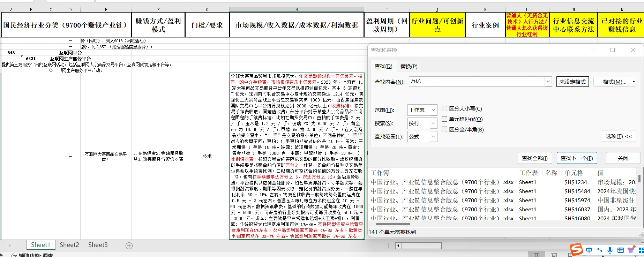Click the 赚钱方式/盈利模式 header cell
This screenshot has height=257, width=644.
click(158, 25)
